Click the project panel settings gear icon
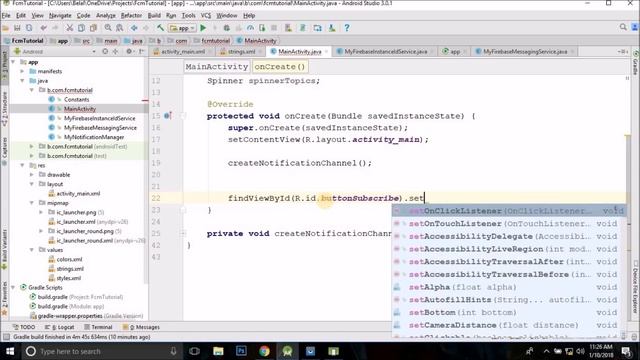Image resolution: width=640 pixels, height=360 pixels. (129, 51)
